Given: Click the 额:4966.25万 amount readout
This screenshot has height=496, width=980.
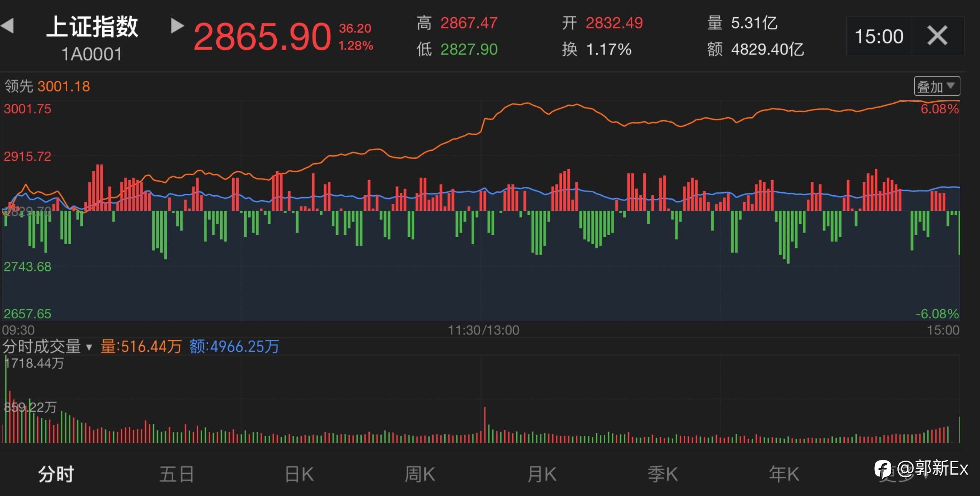Looking at the screenshot, I should point(234,346).
